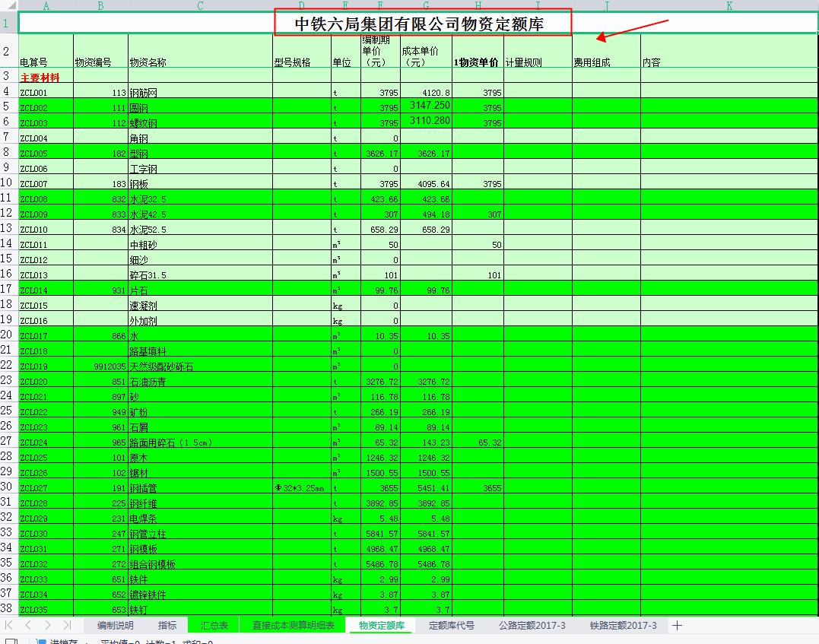Viewport: 819px width, 644px height.
Task: Click cell ZCL035
Action: (x=46, y=610)
